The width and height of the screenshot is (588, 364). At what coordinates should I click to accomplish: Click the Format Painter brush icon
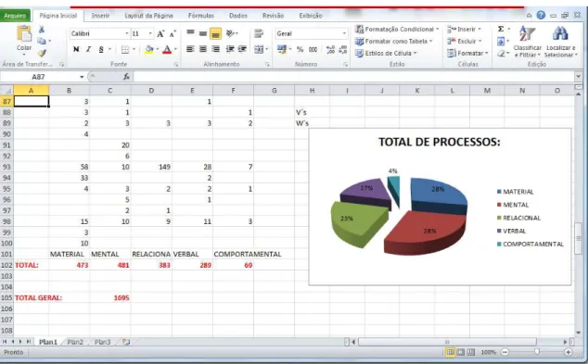(42, 53)
